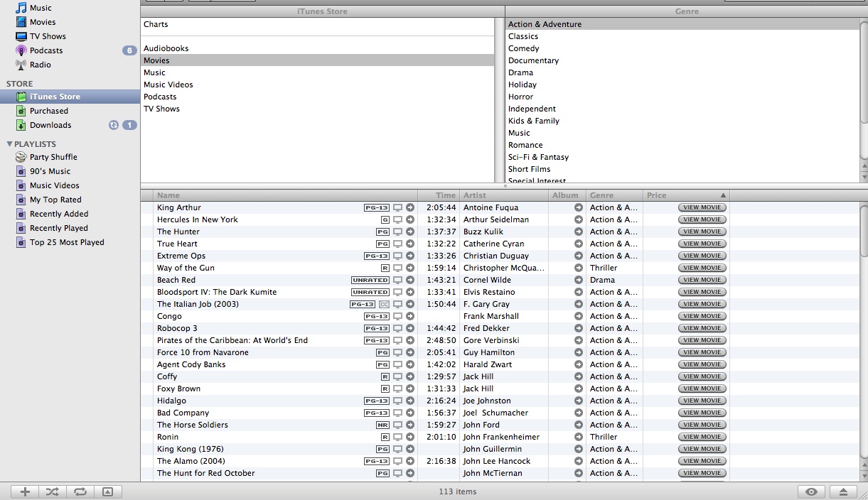Click the artist arrow for Antoine Fuqua

tap(579, 207)
